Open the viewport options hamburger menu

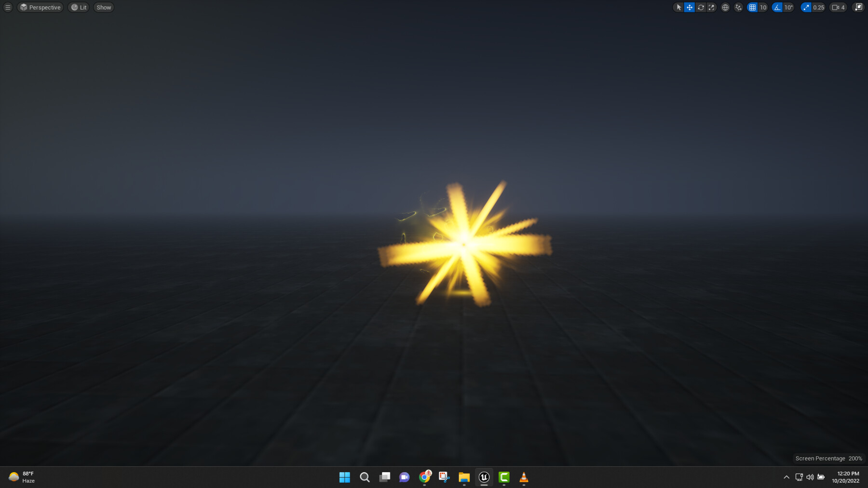tap(7, 7)
